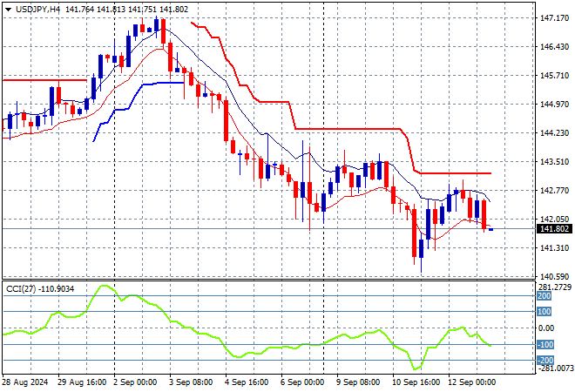Screen dimensions: 575x392
Task: Click the CCI 200 level marker
Action: (544, 295)
